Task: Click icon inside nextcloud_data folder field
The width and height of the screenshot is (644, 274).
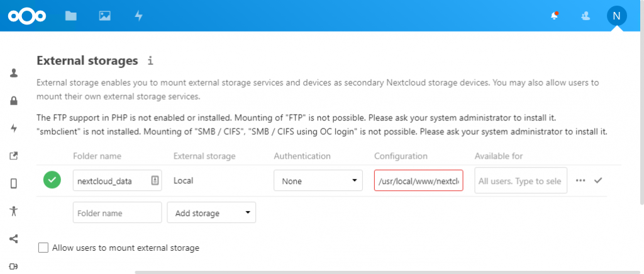Action: click(155, 180)
